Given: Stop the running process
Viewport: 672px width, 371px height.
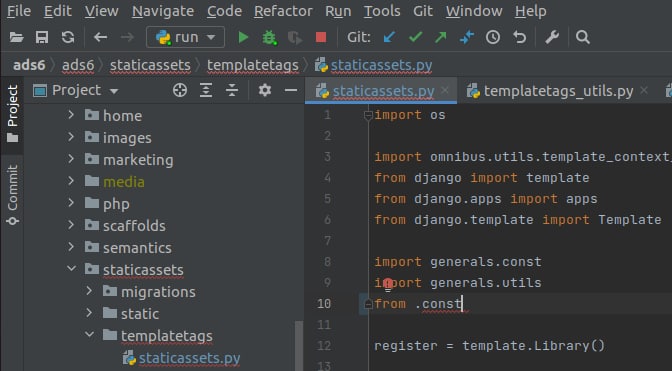Looking at the screenshot, I should (321, 37).
